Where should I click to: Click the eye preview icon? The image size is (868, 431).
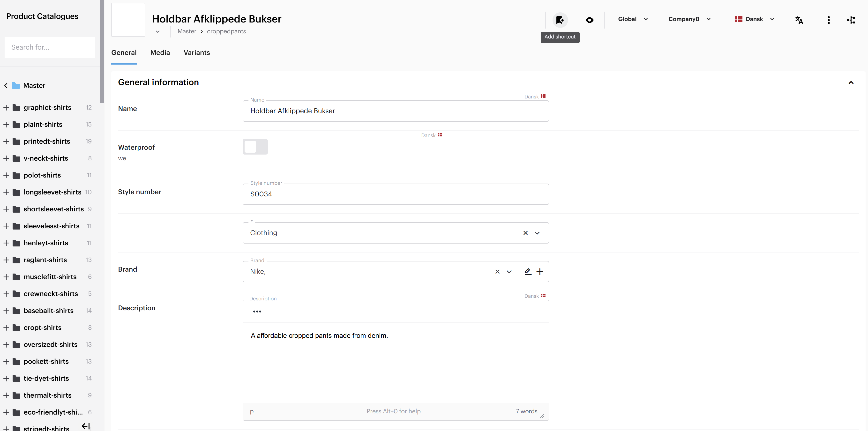point(589,20)
